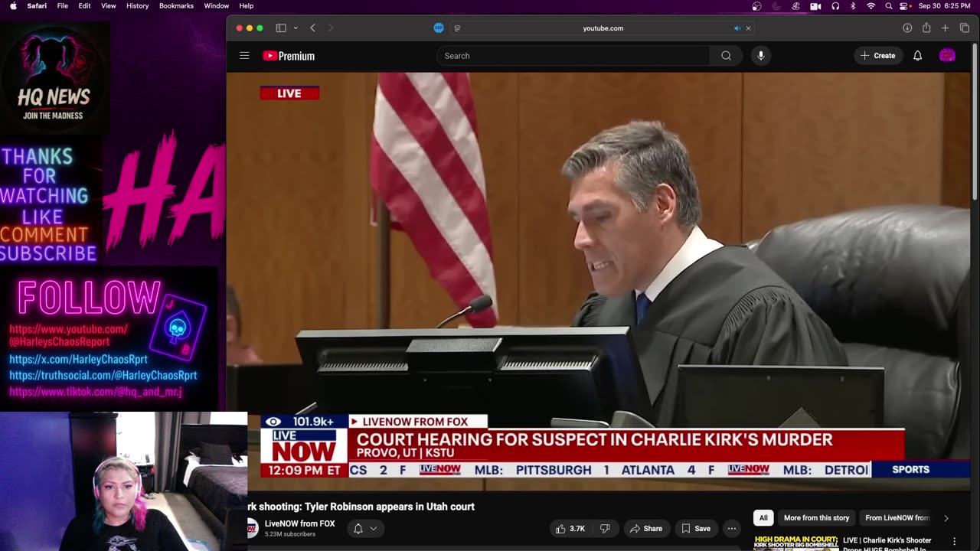Screen dimensions: 980x551
Task: Open the Safari menu in menu bar
Action: click(37, 5)
